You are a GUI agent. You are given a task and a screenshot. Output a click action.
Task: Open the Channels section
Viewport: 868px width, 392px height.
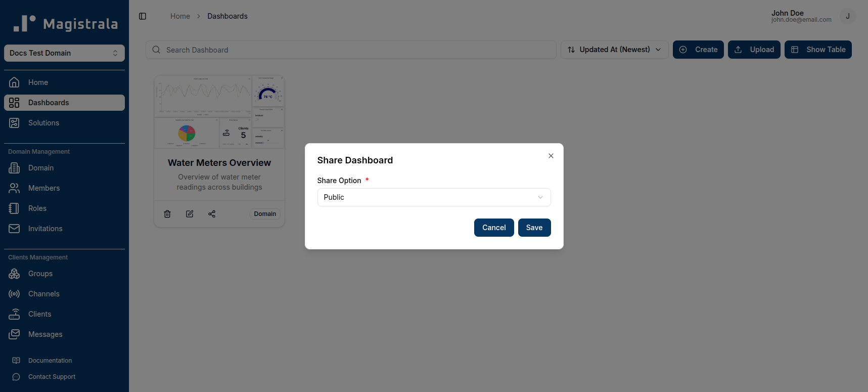[x=64, y=294]
